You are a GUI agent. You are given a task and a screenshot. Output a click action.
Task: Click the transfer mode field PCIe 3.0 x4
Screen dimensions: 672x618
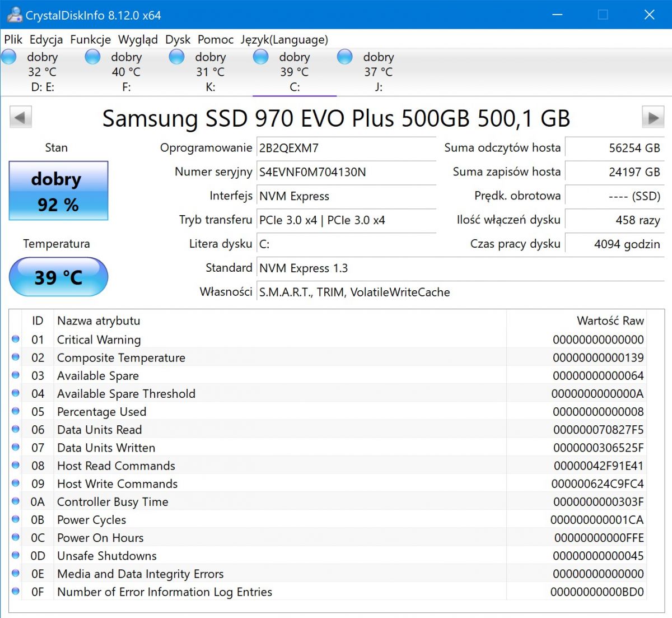[346, 220]
